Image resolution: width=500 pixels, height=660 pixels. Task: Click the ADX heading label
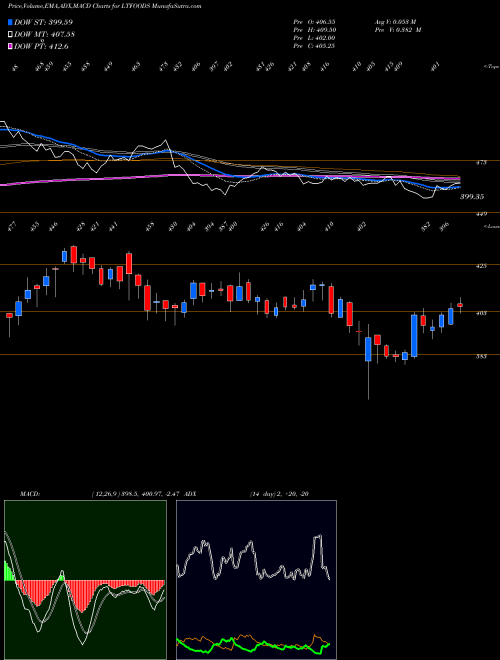[190, 494]
